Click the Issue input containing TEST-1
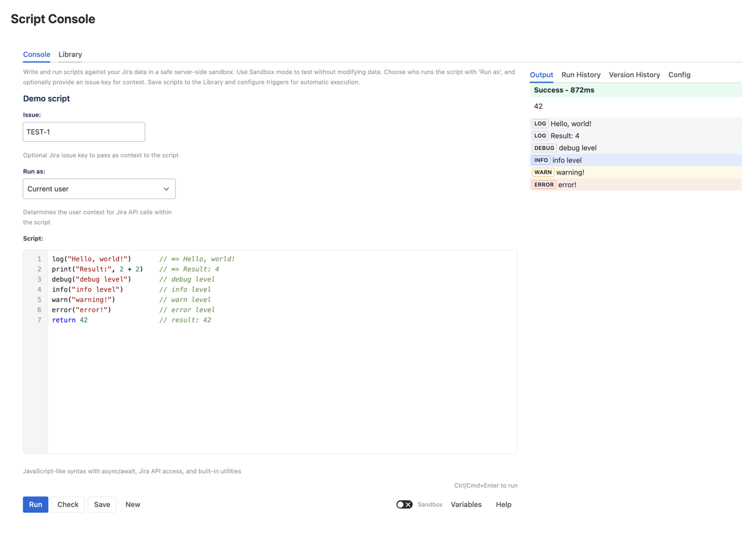Viewport: 756px width, 534px height. click(x=84, y=131)
